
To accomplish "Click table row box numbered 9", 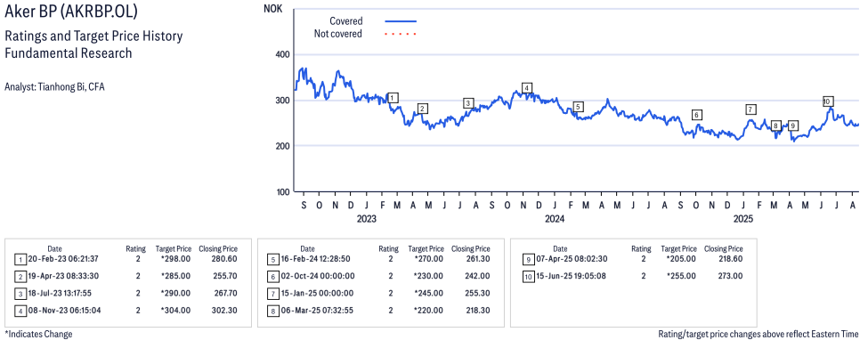I will (528, 259).
